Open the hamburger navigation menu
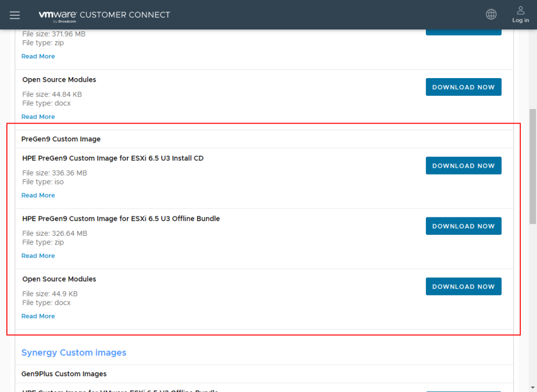 15,15
